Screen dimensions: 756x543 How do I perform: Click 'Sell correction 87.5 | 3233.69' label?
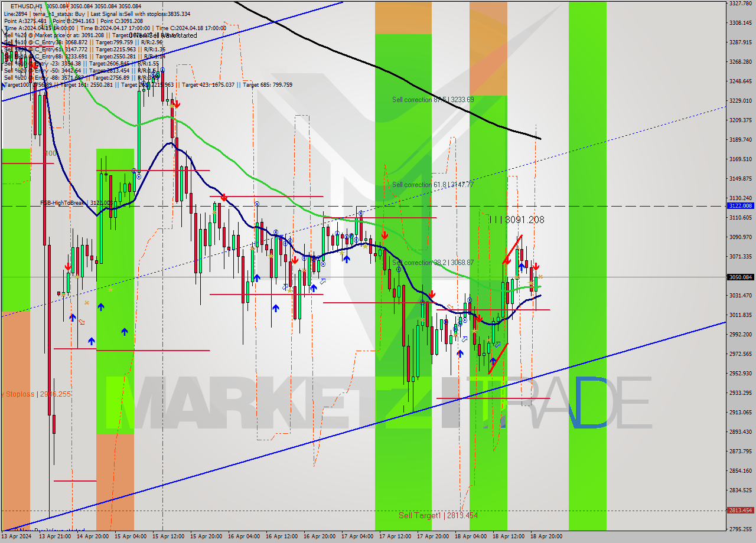[433, 100]
